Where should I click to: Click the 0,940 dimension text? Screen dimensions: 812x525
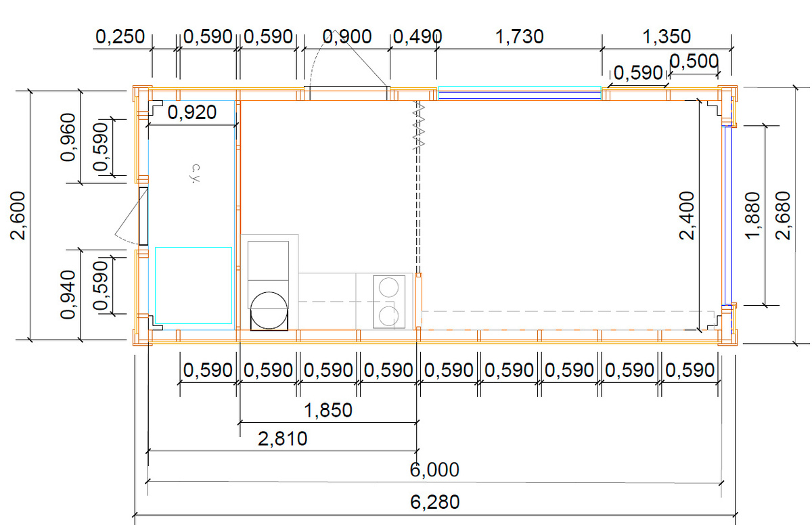click(x=68, y=294)
